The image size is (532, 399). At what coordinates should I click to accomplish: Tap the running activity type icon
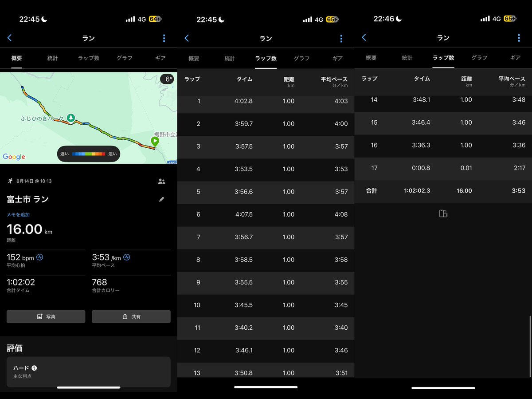click(10, 181)
